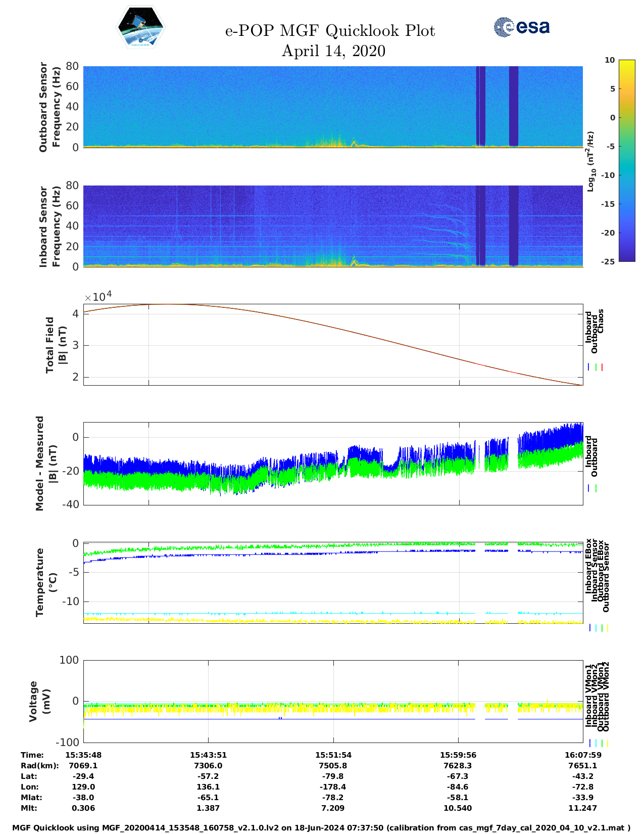Click the Temperature legend color markers

[599, 628]
